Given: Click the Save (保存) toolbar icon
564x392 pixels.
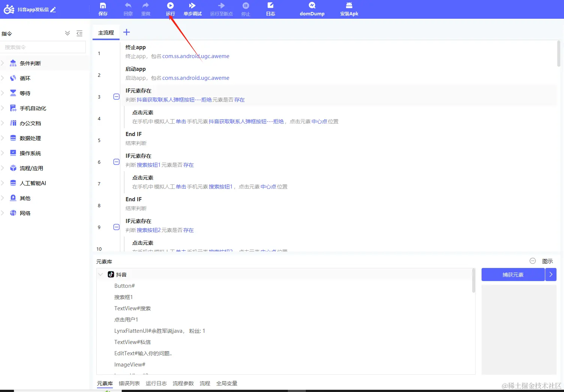Looking at the screenshot, I should click(103, 6).
